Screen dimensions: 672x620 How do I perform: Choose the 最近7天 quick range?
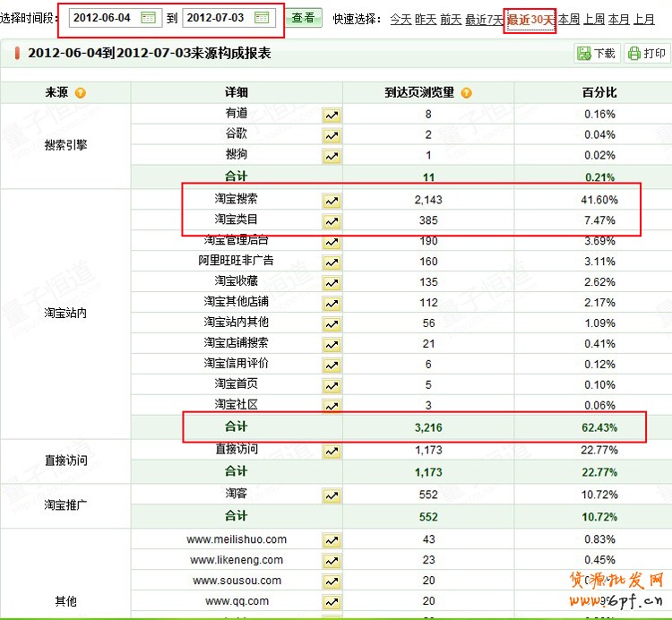point(484,19)
